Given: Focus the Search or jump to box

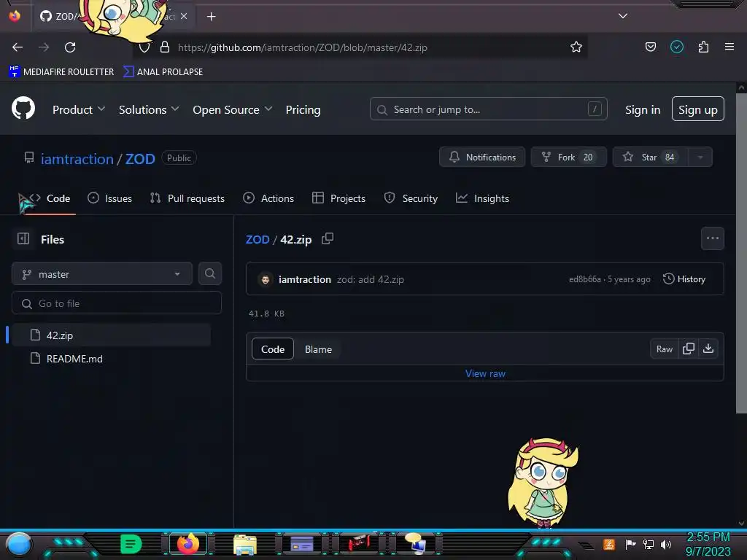Looking at the screenshot, I should pos(488,109).
